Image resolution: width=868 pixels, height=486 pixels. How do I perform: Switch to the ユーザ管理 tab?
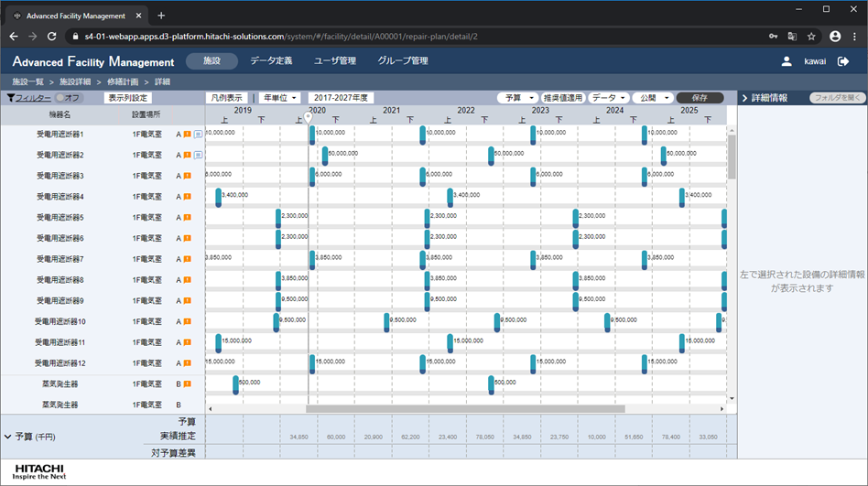(x=335, y=61)
